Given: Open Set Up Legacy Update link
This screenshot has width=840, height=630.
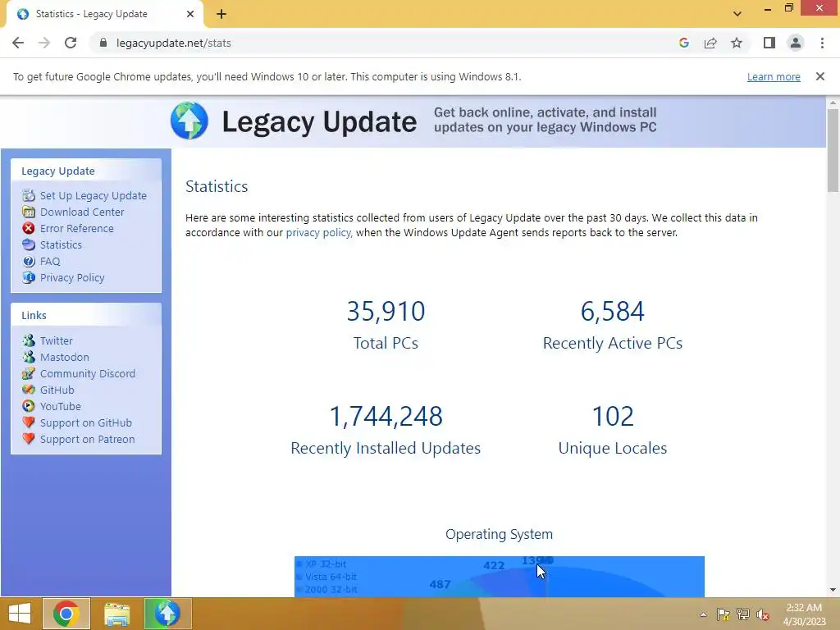Looking at the screenshot, I should [94, 195].
